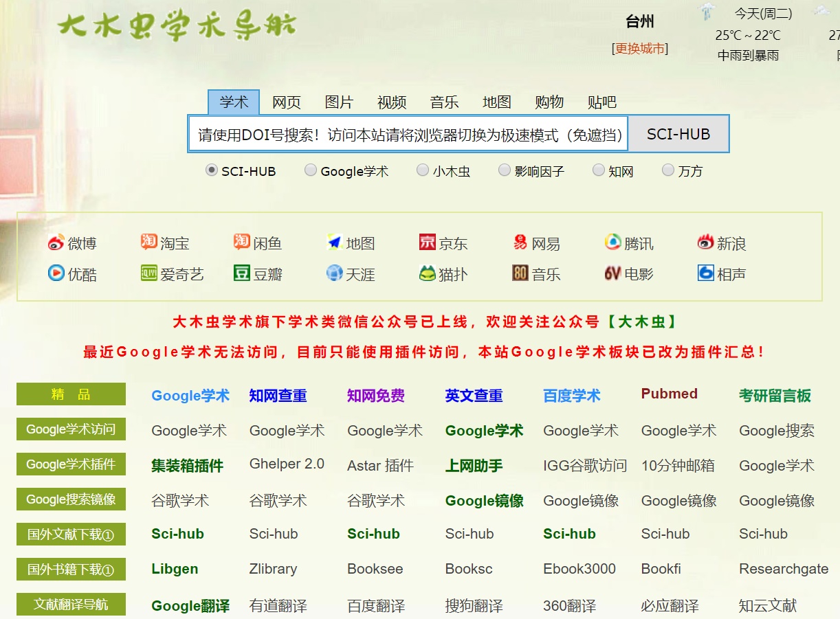Image resolution: width=840 pixels, height=619 pixels.
Task: Click the Douban icon
Action: pyautogui.click(x=242, y=273)
